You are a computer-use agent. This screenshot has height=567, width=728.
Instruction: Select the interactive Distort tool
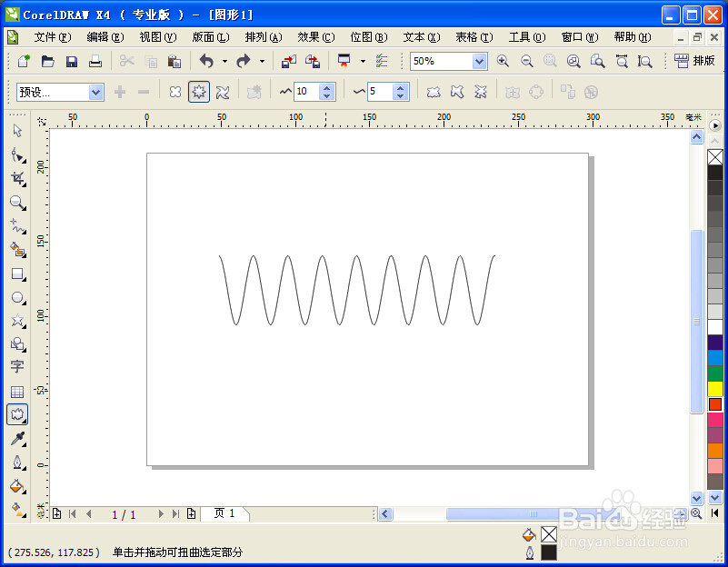(17, 414)
